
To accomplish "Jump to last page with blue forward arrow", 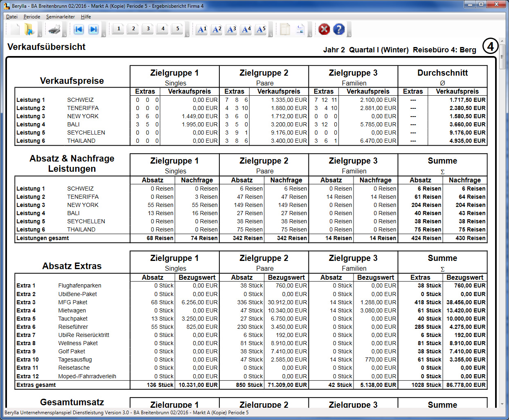I will (x=94, y=29).
